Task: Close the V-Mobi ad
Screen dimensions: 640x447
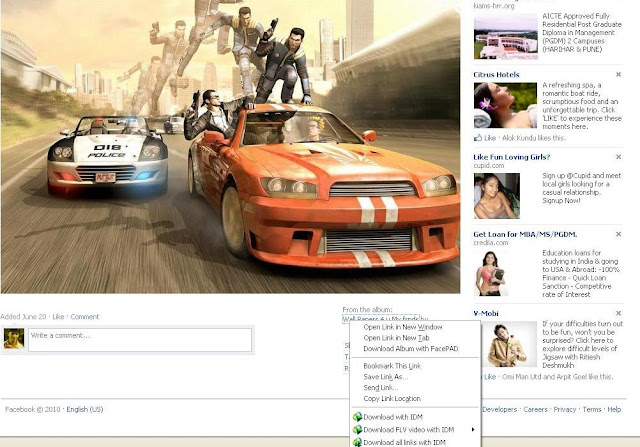Action: 618,314
